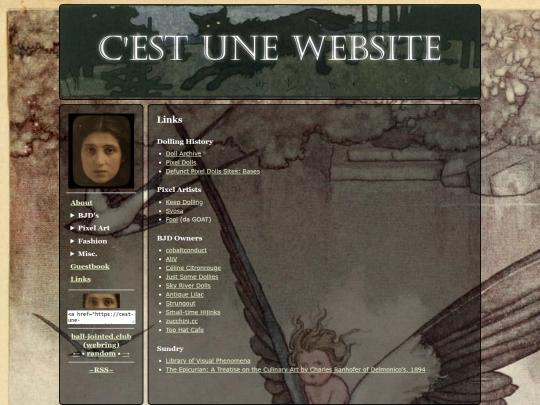Go to the Links page in sidebar

pos(81,279)
